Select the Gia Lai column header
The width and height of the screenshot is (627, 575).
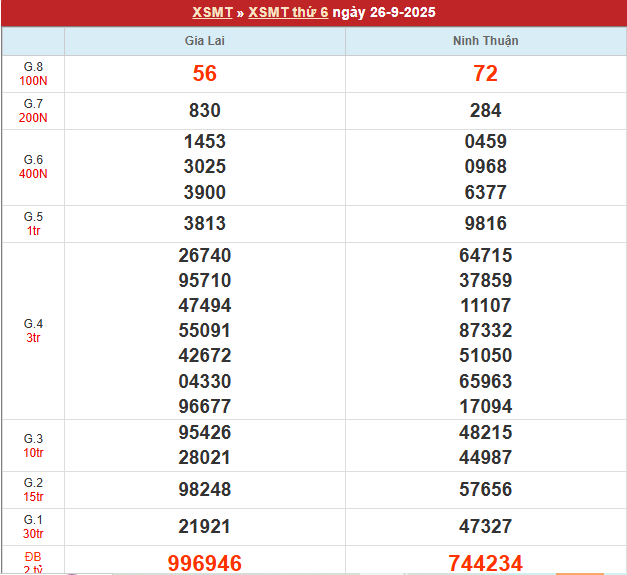pyautogui.click(x=204, y=41)
